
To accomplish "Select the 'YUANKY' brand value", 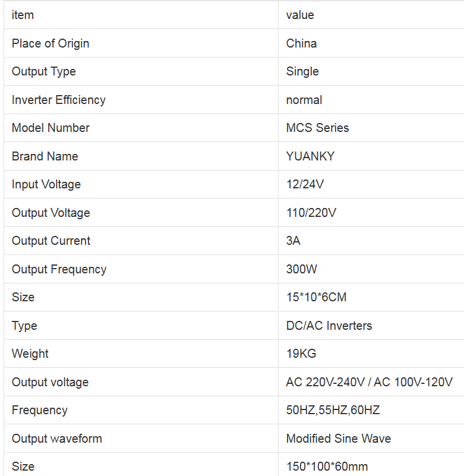I will pyautogui.click(x=310, y=156).
